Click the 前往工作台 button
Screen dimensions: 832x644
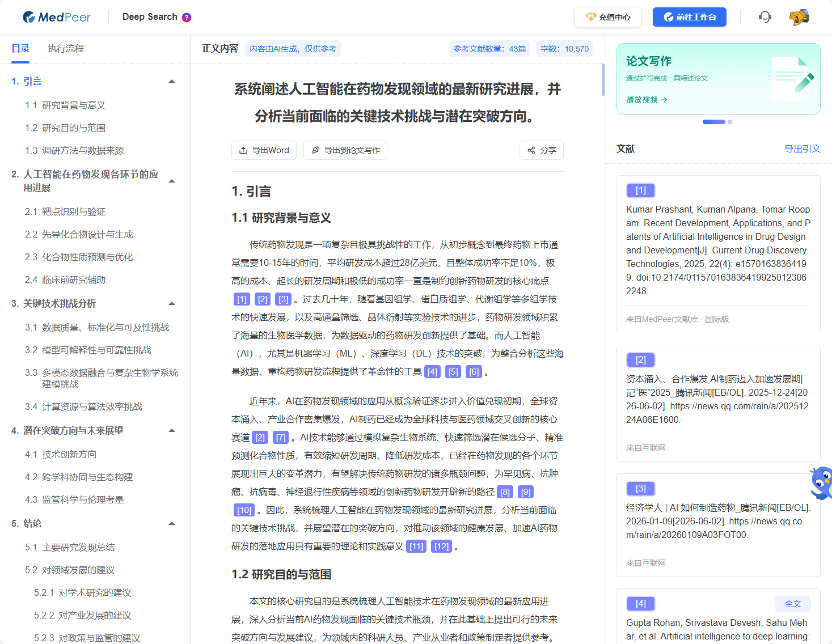click(690, 17)
